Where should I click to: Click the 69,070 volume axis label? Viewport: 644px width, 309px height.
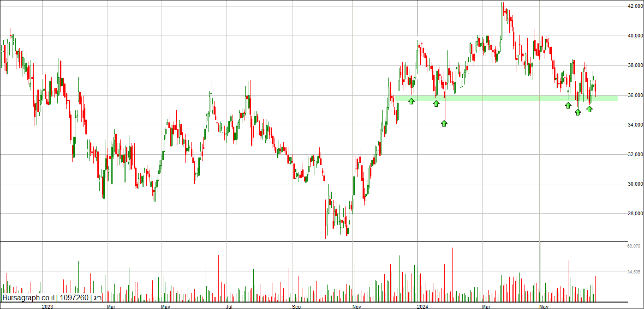tap(635, 247)
